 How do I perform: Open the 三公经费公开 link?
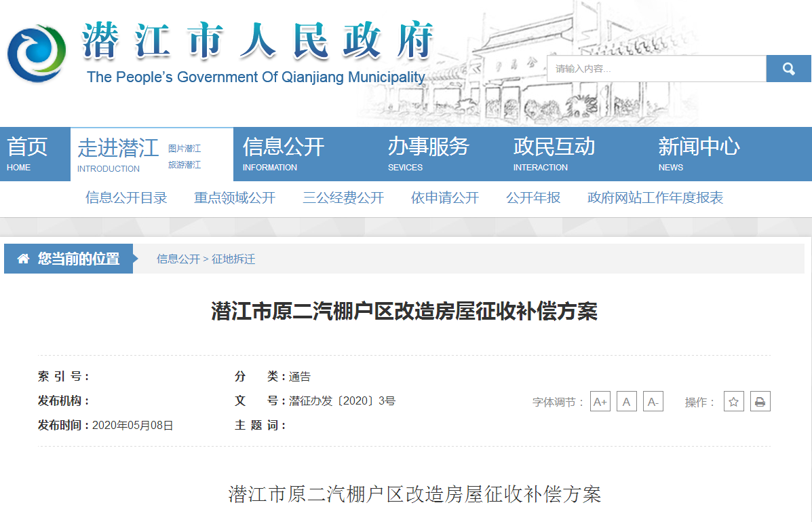click(x=343, y=198)
